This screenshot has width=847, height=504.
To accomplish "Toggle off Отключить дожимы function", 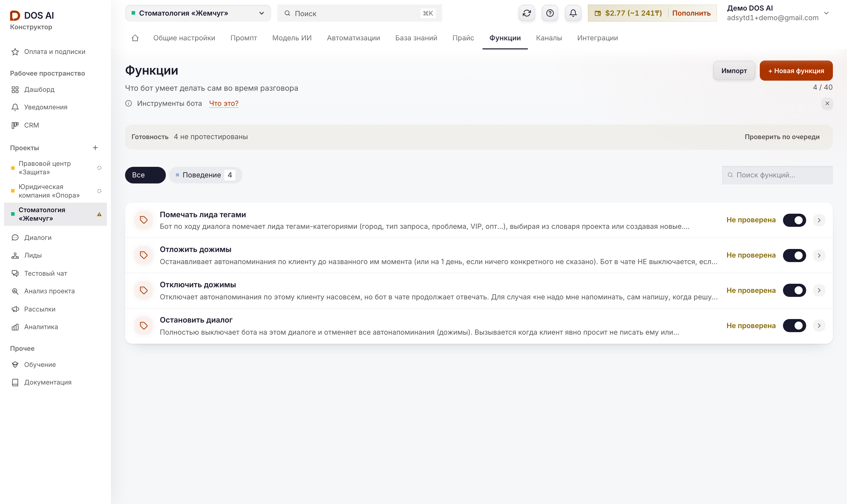I will (x=794, y=290).
